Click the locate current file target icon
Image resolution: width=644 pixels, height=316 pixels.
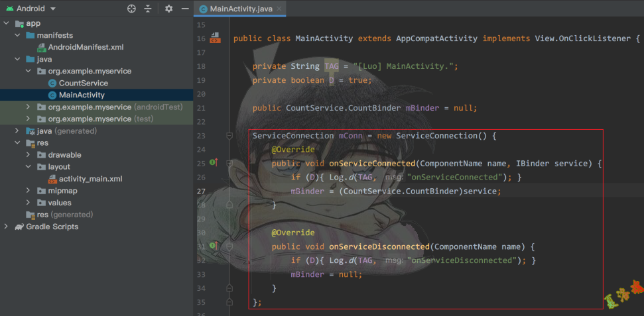pos(131,9)
